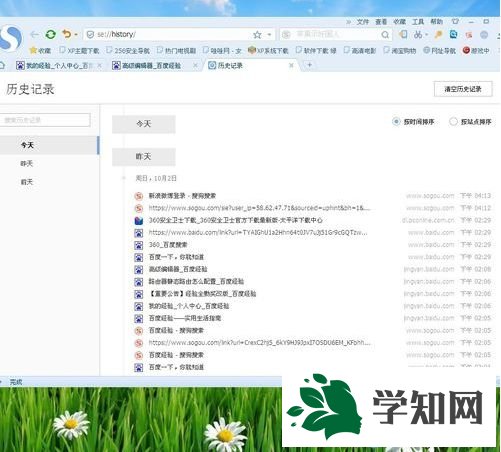The image size is (501, 452).
Task: Open the 文件 menu
Action: click(363, 22)
